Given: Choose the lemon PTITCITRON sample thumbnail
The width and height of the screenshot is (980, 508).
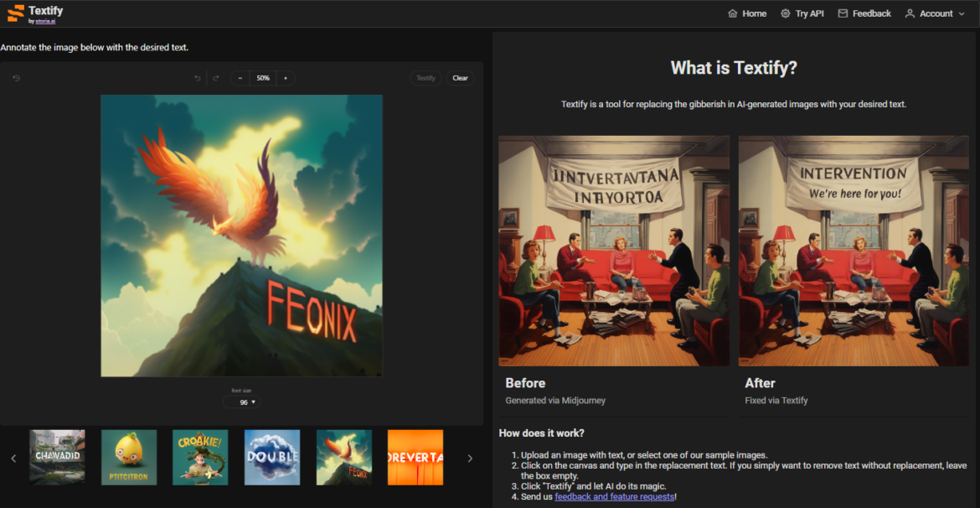Looking at the screenshot, I should (129, 458).
